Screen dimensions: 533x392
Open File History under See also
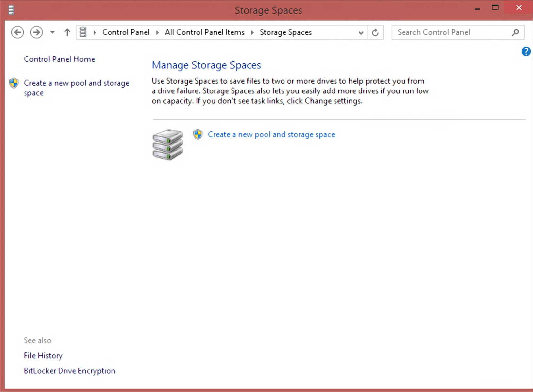[43, 356]
